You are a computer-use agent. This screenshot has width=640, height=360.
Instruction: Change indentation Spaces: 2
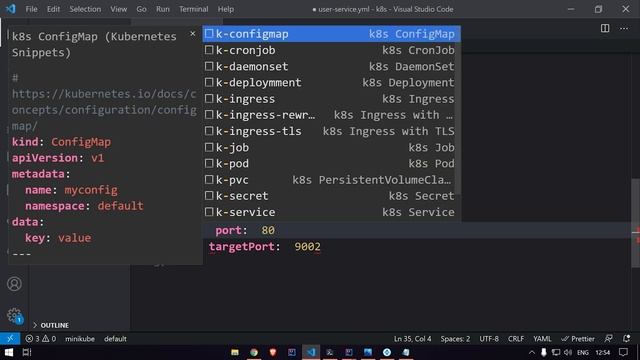click(x=455, y=338)
